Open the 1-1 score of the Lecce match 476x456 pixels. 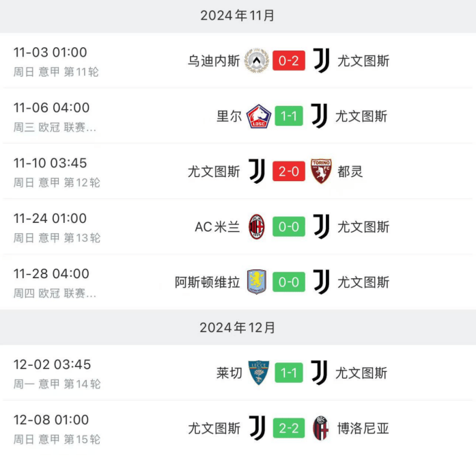point(289,373)
